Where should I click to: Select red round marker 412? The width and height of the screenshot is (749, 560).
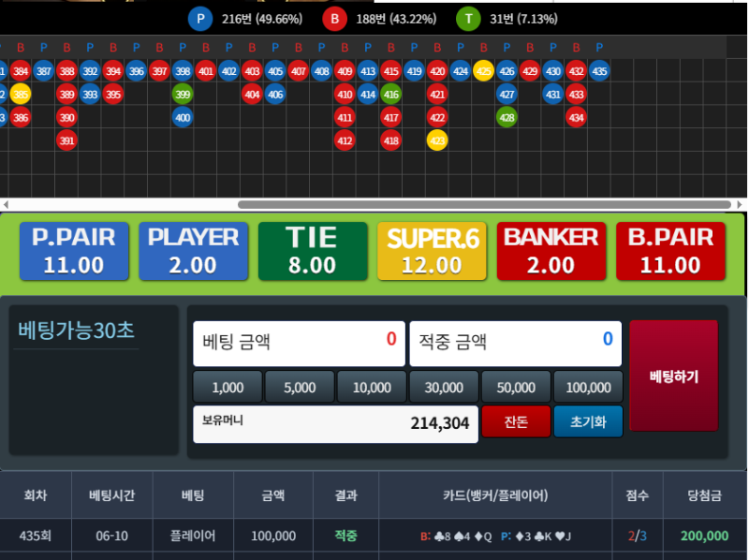coord(345,141)
